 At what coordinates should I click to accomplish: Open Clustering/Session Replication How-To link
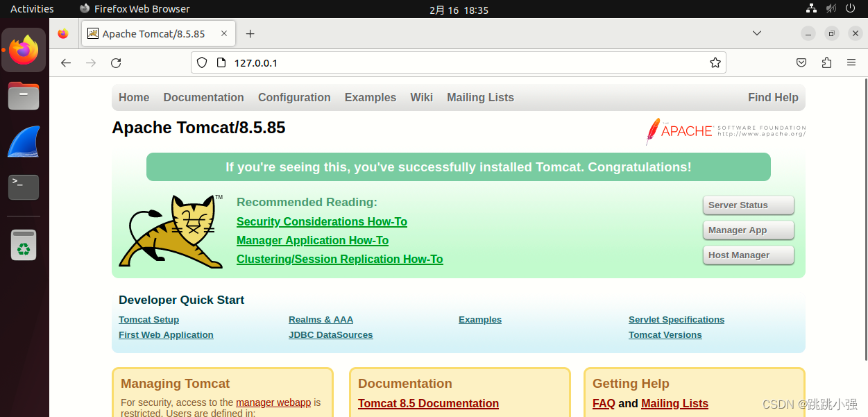click(339, 259)
